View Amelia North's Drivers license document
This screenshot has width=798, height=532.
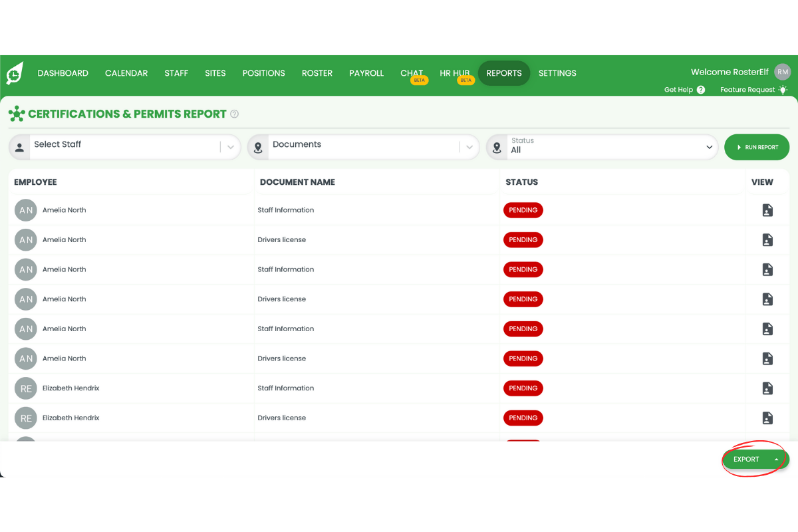click(767, 239)
